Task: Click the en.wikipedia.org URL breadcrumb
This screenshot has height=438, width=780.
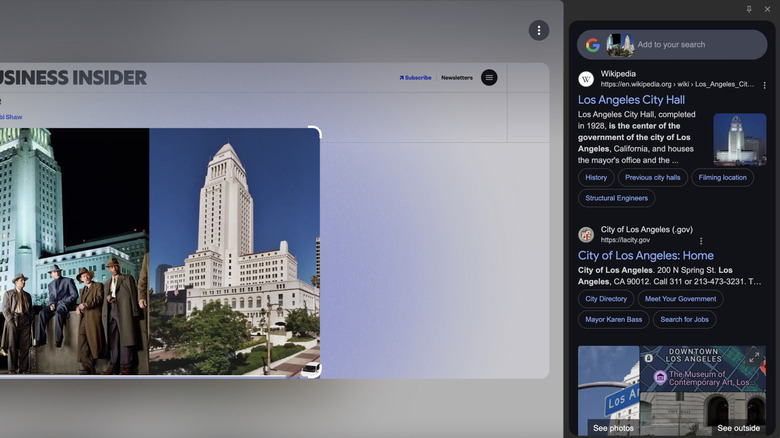Action: (677, 84)
